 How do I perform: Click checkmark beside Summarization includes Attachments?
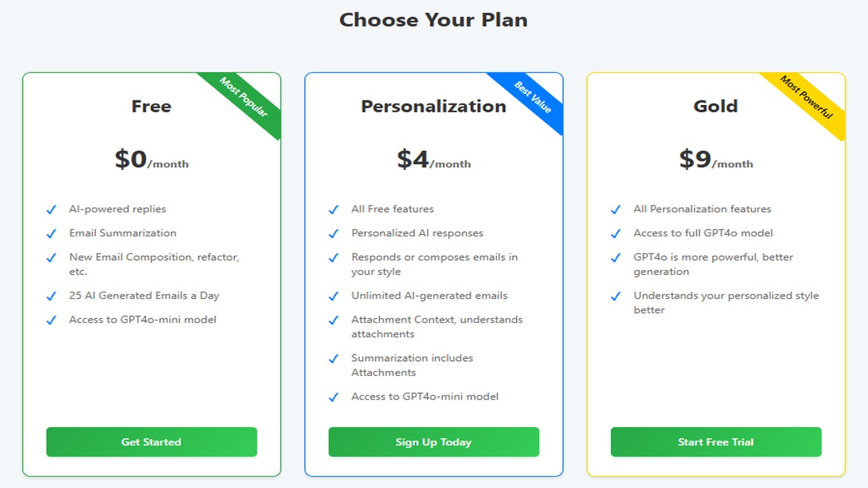pyautogui.click(x=334, y=359)
